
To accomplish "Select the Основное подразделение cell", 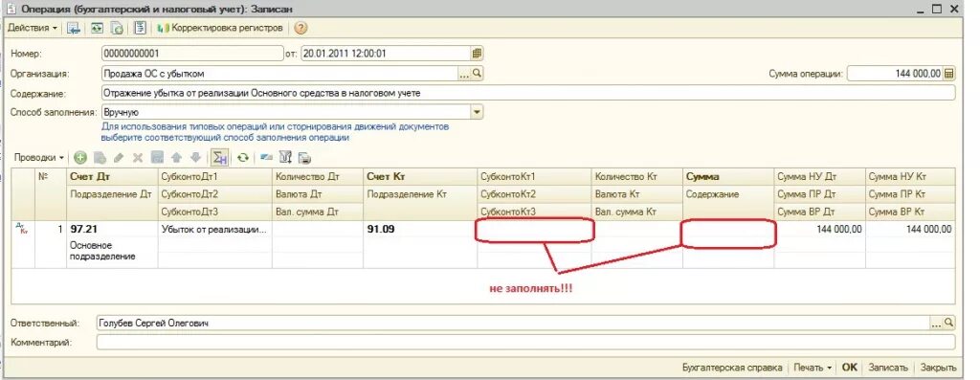I will point(113,251).
